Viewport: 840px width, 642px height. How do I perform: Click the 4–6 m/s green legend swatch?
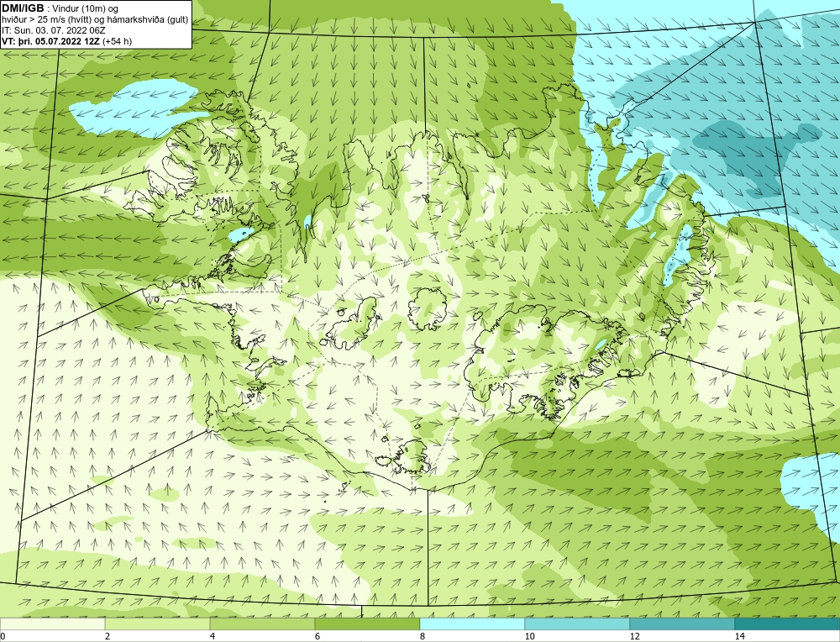tap(262, 624)
